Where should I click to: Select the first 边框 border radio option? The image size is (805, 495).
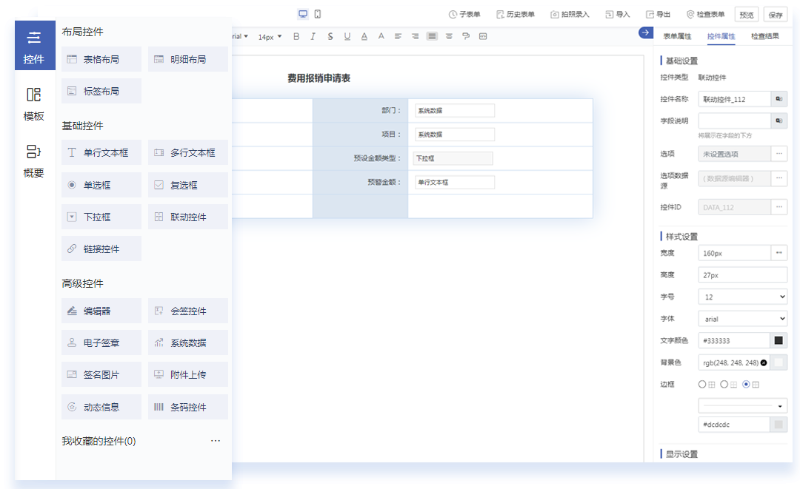pos(702,384)
